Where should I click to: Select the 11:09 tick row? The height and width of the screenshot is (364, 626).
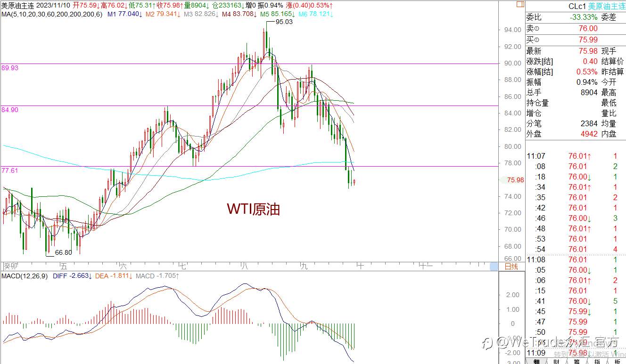[x=576, y=353]
